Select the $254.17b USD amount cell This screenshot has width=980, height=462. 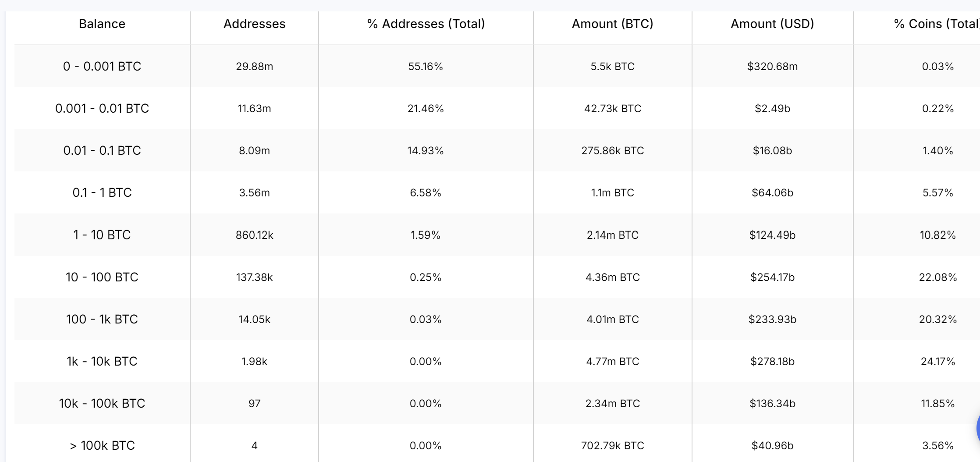tap(772, 277)
